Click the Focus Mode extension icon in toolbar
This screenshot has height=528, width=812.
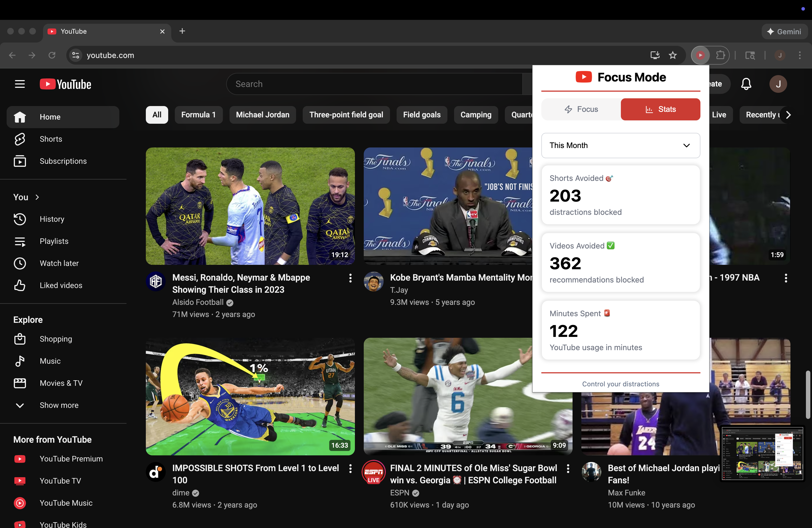coord(700,55)
